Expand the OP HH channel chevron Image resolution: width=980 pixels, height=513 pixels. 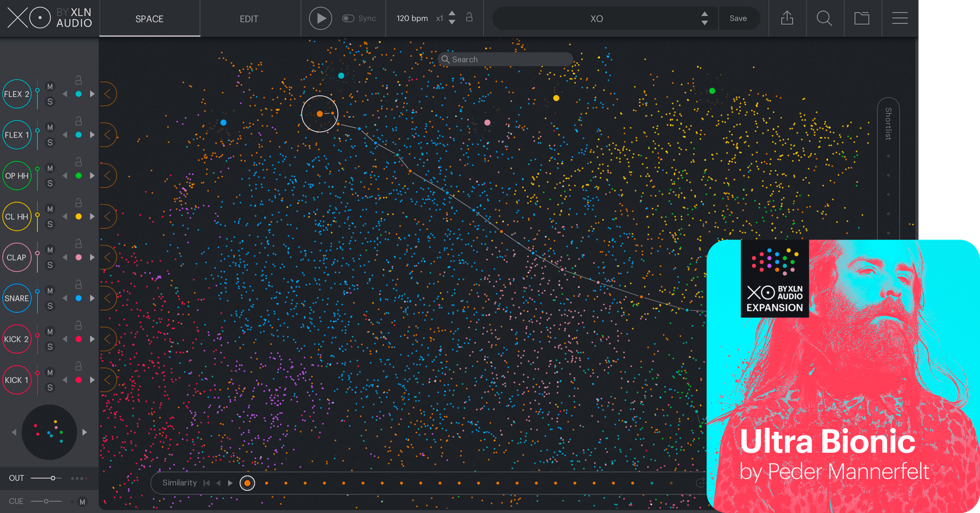(x=108, y=176)
